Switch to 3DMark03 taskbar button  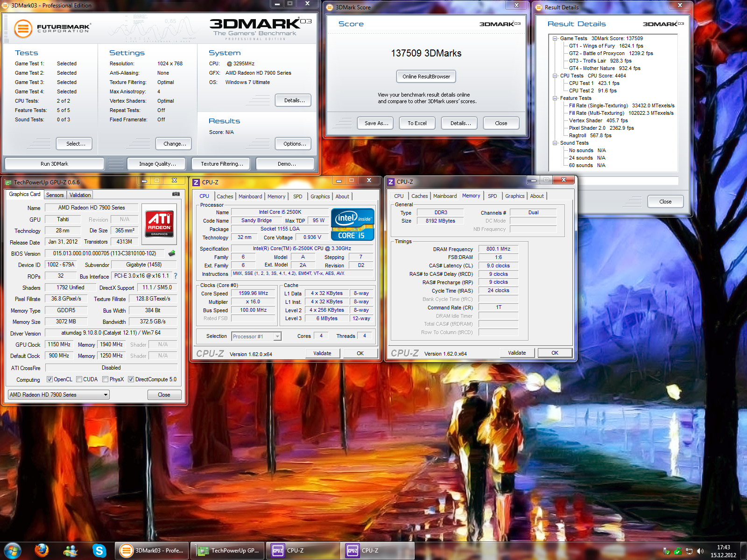point(152,551)
